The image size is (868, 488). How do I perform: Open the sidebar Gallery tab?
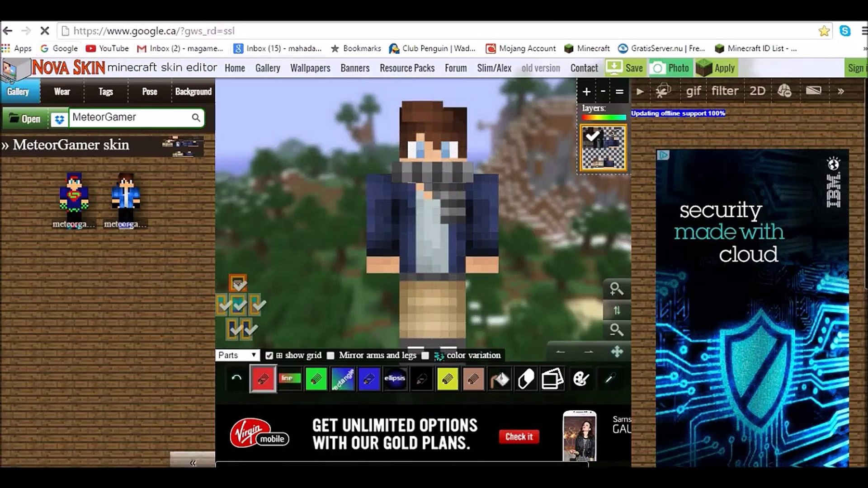click(x=18, y=92)
